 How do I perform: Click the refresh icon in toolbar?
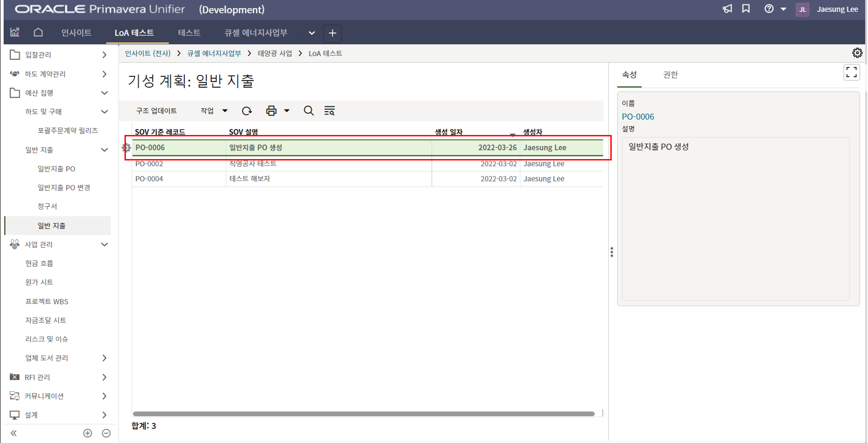click(247, 111)
